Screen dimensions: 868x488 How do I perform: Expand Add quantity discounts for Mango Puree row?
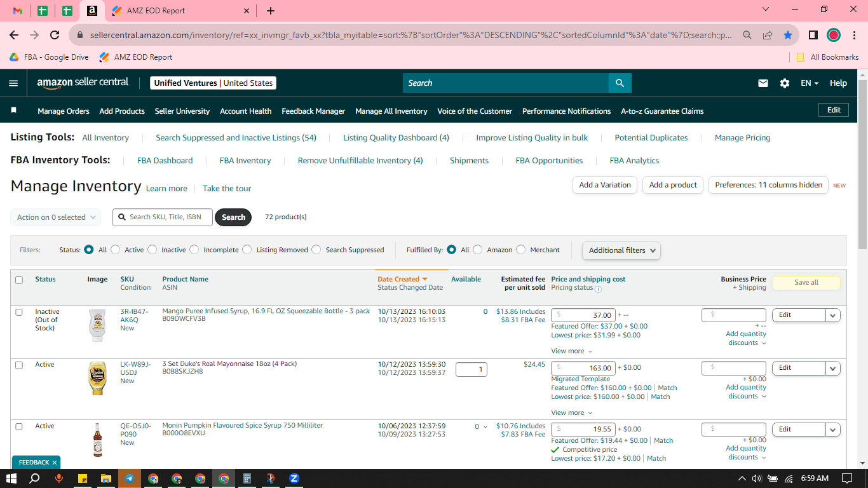click(746, 339)
